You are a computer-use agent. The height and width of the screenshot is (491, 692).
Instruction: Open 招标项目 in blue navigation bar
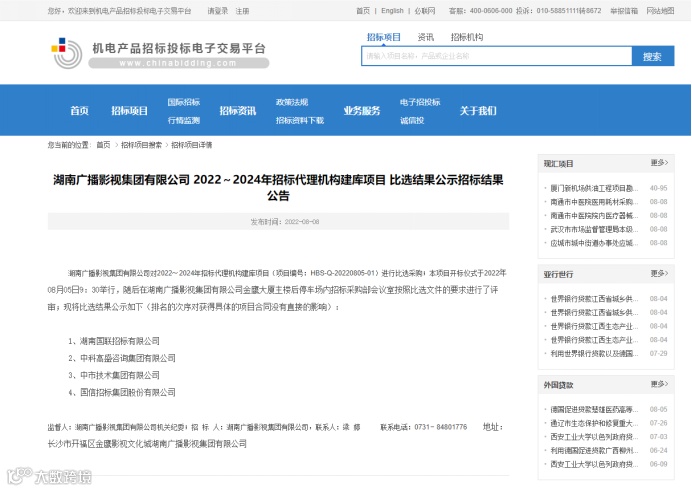tap(129, 111)
